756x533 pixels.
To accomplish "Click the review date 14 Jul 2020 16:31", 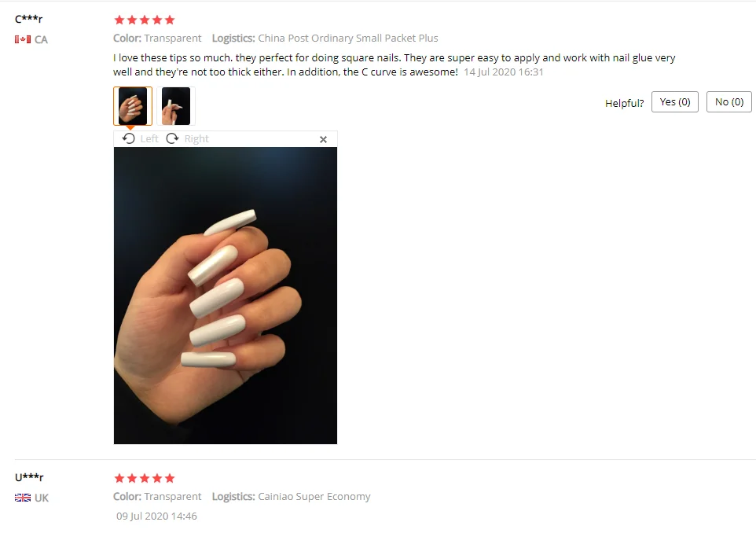I will [504, 72].
